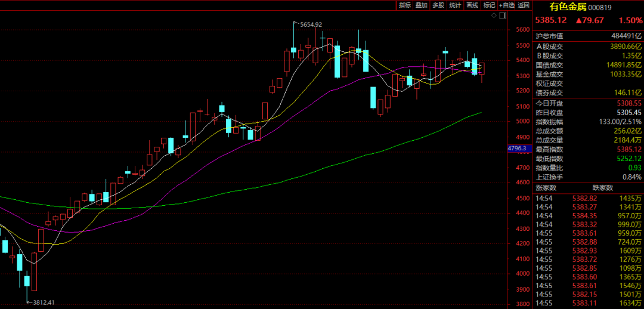Click 指数量比 value 0.93
Screen dimensions: 644x309
tap(634, 168)
